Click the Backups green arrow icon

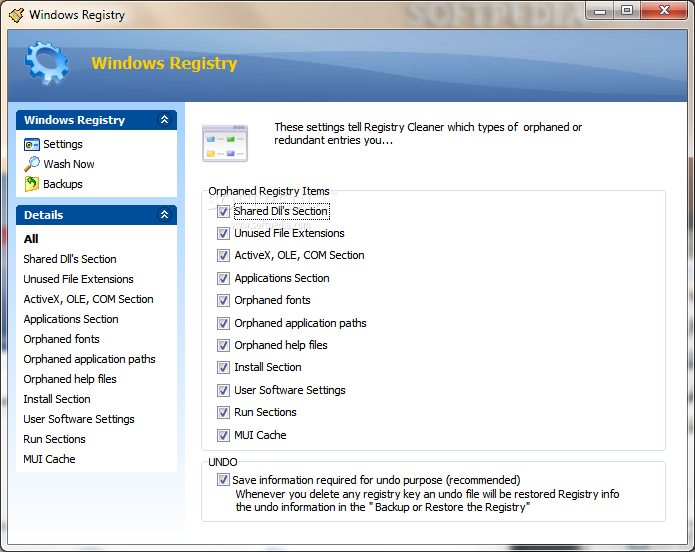31,184
